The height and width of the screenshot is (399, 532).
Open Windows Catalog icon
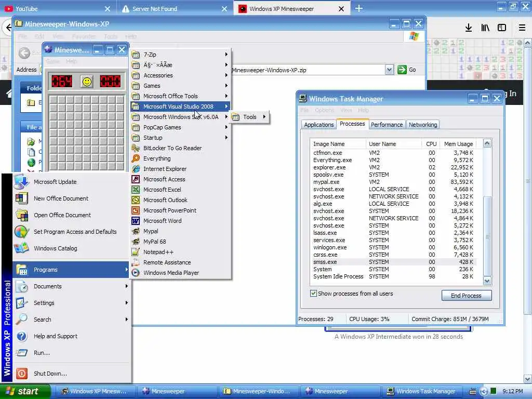click(21, 248)
